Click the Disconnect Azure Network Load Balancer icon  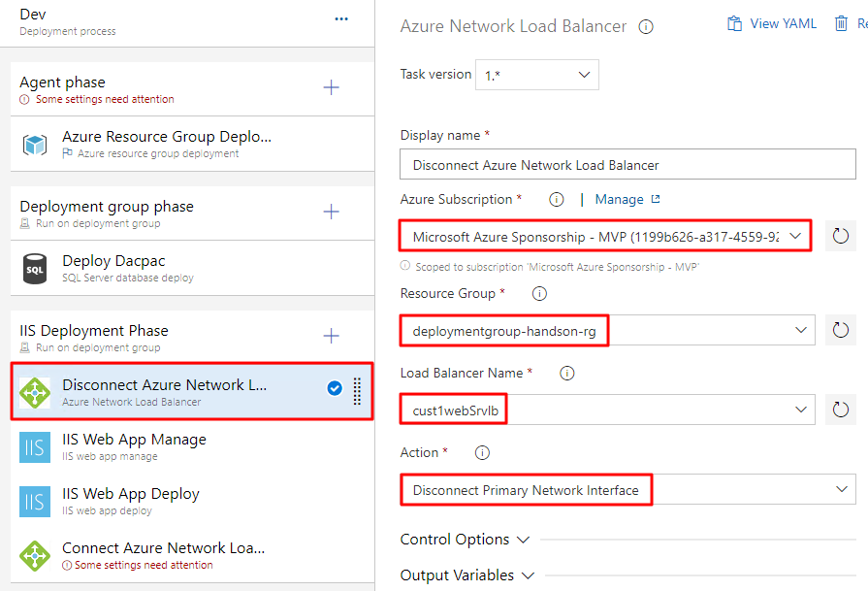[35, 393]
